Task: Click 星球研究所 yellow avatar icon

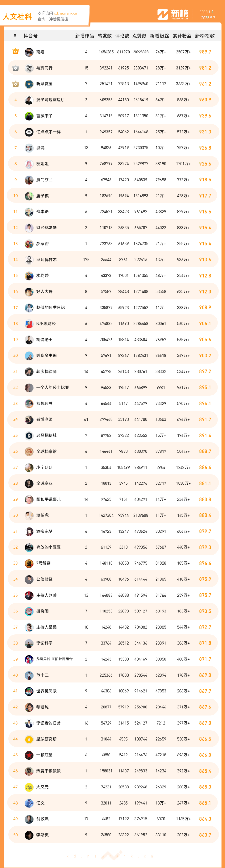Action: click(x=29, y=739)
